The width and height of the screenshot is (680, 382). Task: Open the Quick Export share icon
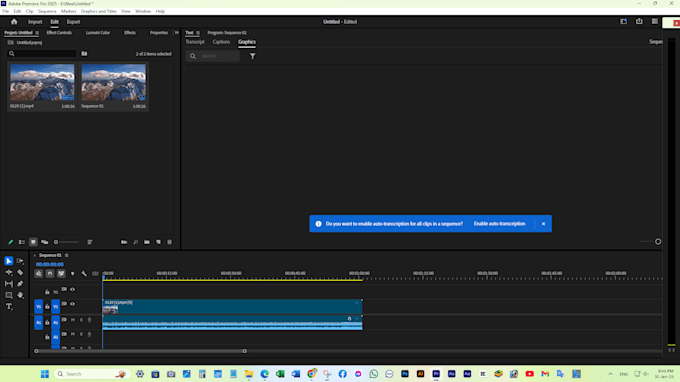tap(639, 21)
